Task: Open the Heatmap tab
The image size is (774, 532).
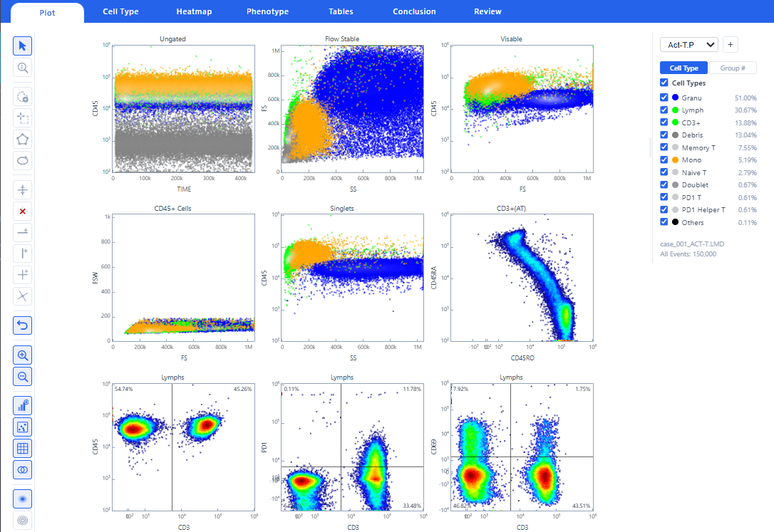Action: click(194, 11)
